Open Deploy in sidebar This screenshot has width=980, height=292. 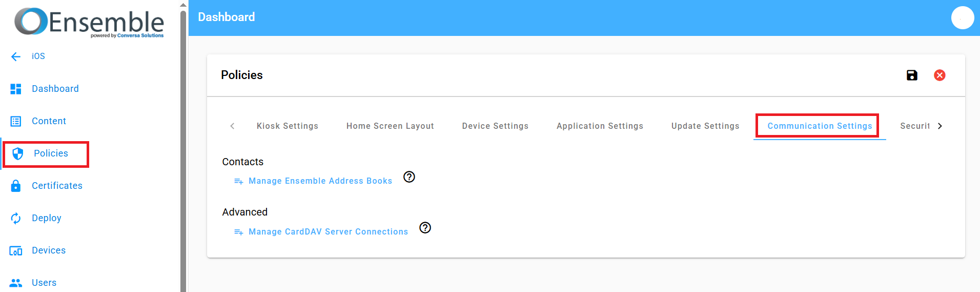[x=47, y=218]
